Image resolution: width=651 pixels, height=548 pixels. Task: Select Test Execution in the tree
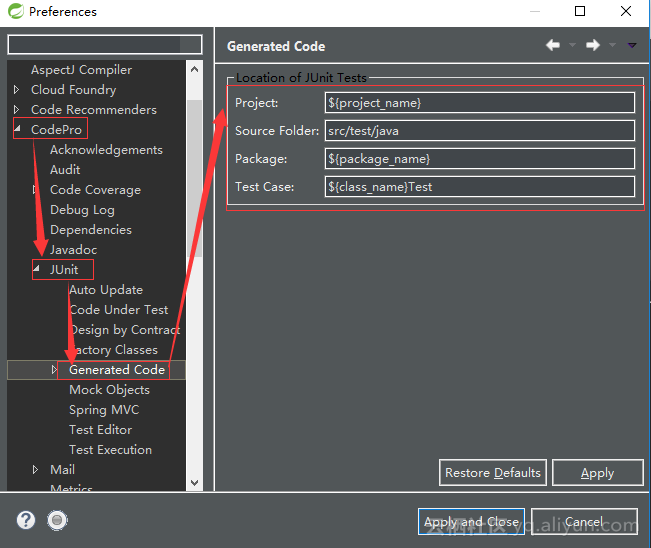pyautogui.click(x=110, y=450)
